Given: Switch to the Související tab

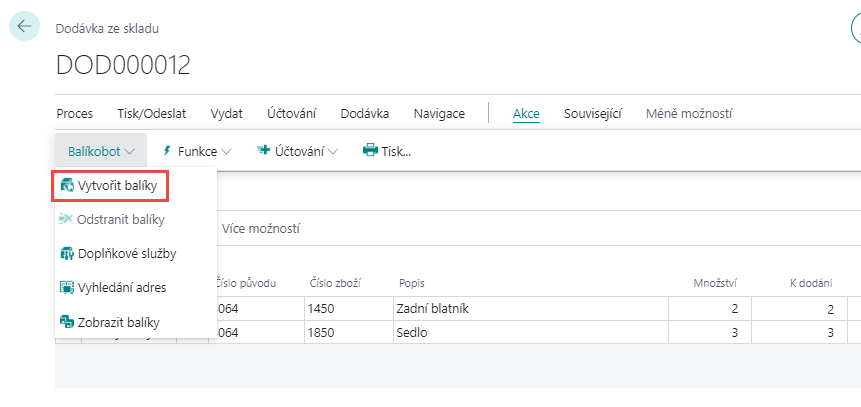Looking at the screenshot, I should pos(593,113).
